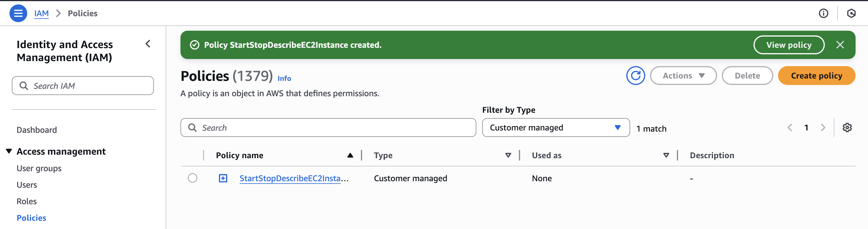868x229 pixels.
Task: Open the Filter by Type dropdown
Action: coord(556,128)
